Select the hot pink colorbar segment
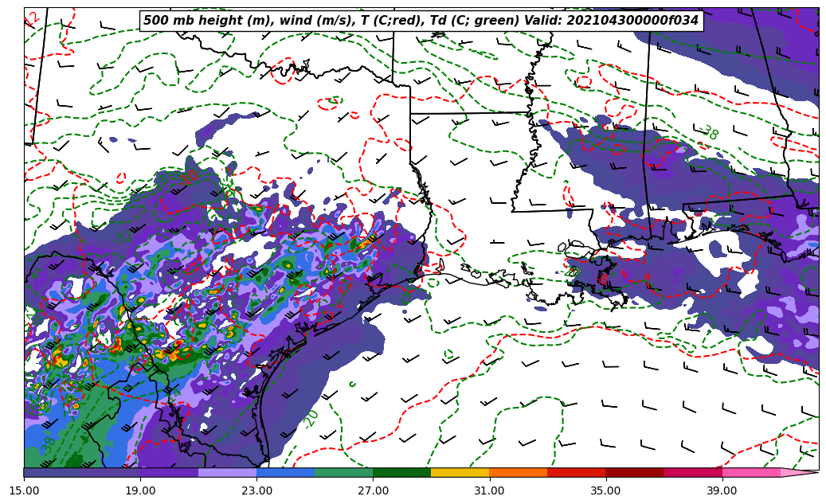The image size is (826, 504). click(750, 472)
